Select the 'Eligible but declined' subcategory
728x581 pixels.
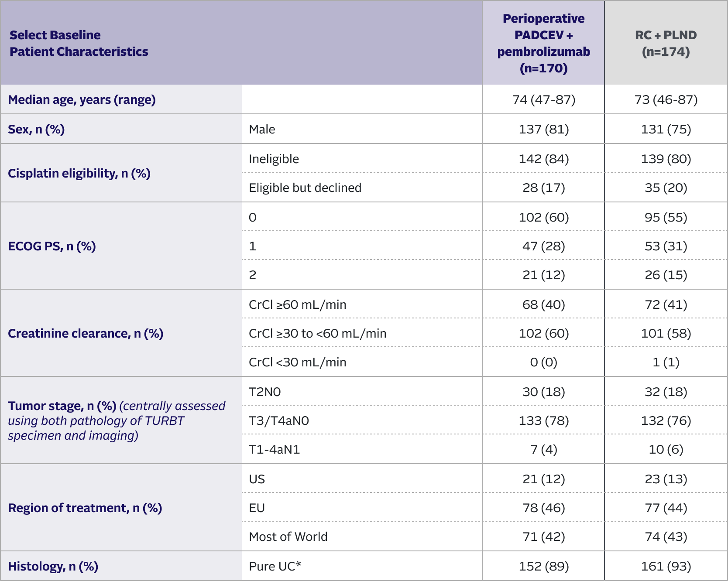pos(305,188)
